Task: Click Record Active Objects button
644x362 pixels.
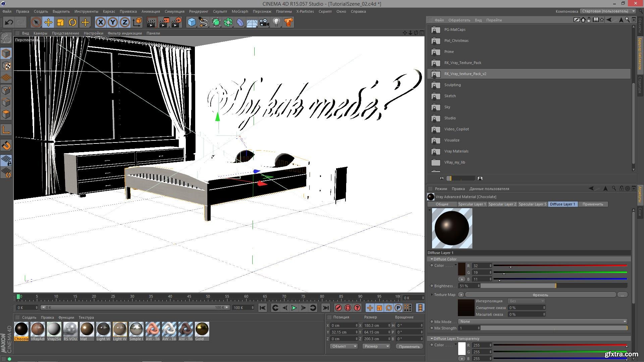Action: 338,308
